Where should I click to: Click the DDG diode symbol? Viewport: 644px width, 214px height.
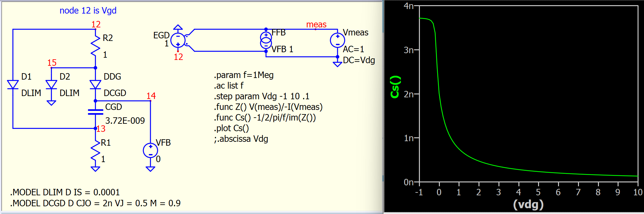95,84
